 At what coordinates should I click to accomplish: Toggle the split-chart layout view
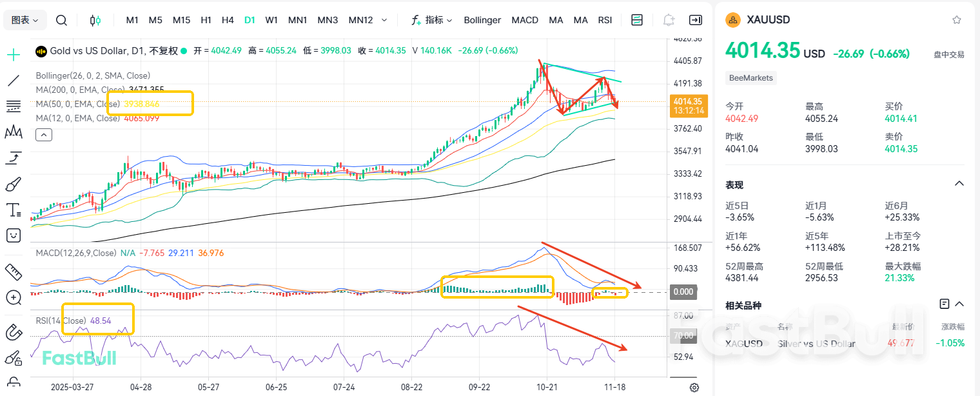(636, 19)
